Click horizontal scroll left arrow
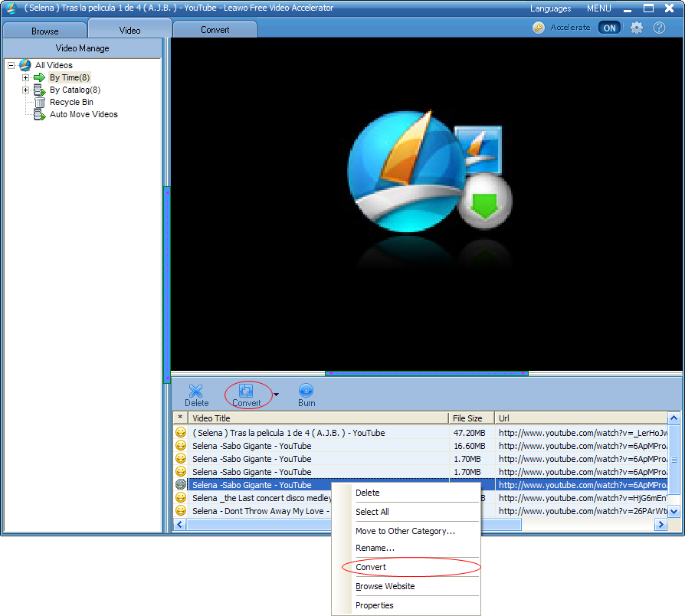The image size is (685, 616). [x=179, y=524]
